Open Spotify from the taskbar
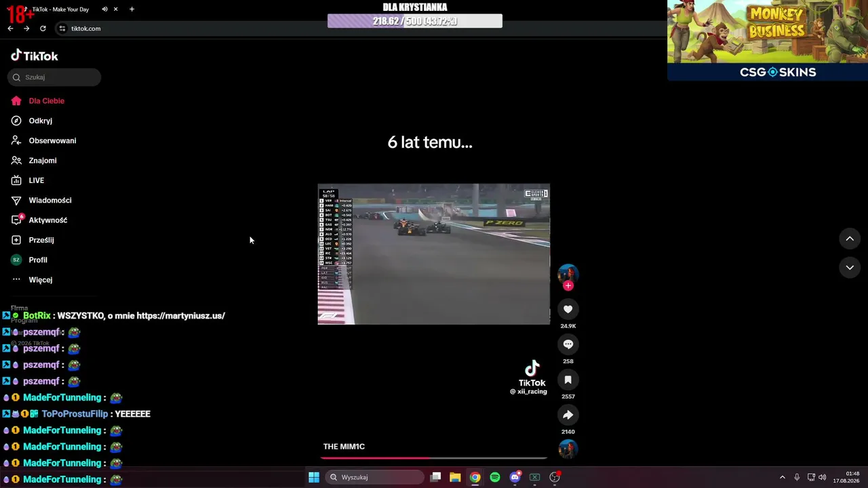Viewport: 868px width, 488px height. click(495, 477)
